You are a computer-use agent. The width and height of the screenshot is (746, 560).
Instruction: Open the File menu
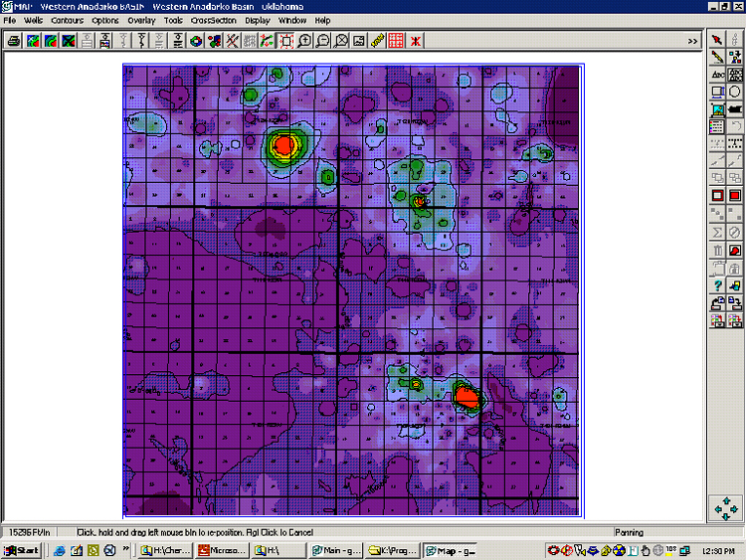pos(10,21)
